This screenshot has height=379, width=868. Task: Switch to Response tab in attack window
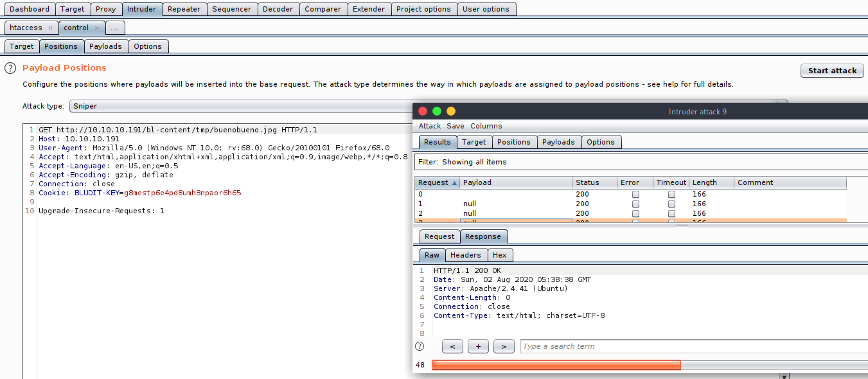[484, 236]
